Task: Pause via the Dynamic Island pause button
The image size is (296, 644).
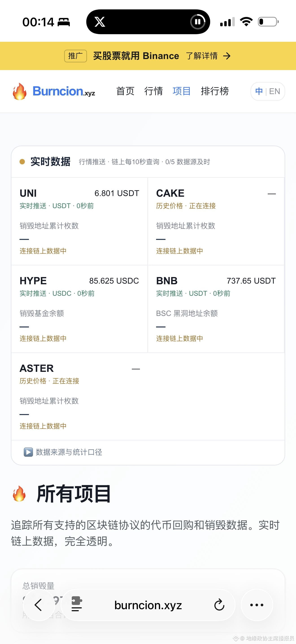Action: pyautogui.click(x=198, y=22)
